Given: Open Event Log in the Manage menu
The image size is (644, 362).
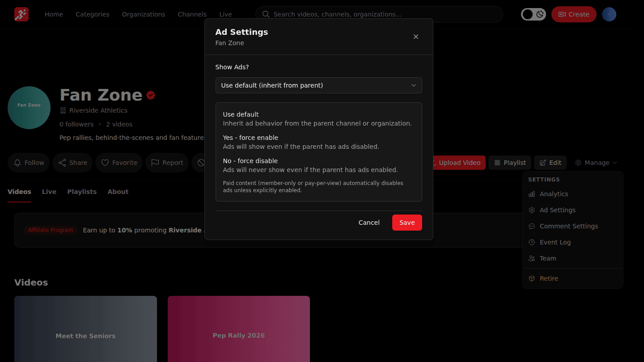Looking at the screenshot, I should (x=573, y=242).
